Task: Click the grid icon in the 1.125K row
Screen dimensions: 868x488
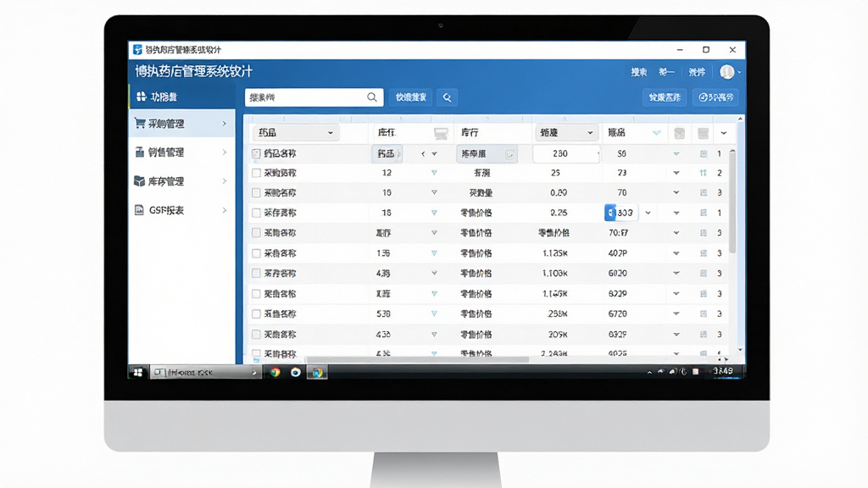Action: [704, 253]
